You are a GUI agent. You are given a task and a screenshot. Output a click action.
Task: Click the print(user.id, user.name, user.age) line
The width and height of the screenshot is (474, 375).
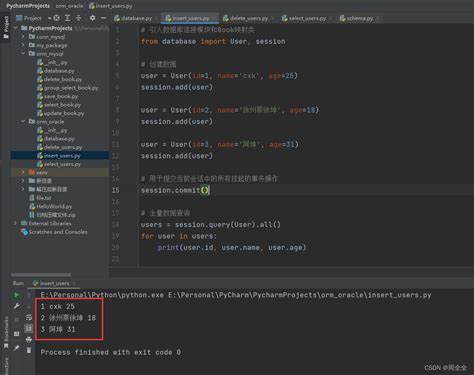point(232,247)
